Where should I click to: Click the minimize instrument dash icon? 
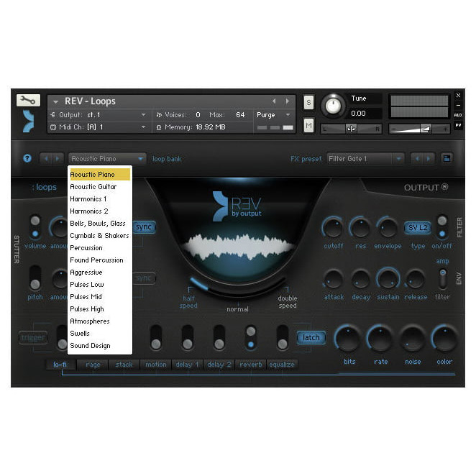(458, 106)
